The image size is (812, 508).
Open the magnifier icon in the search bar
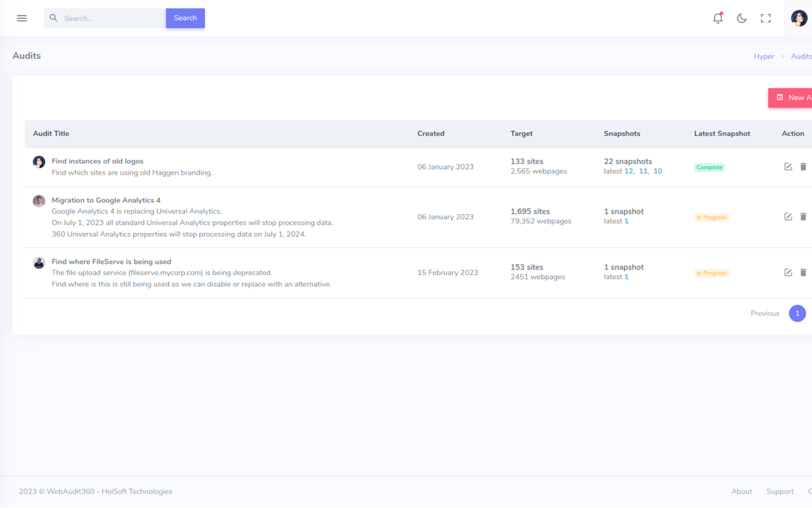(53, 17)
